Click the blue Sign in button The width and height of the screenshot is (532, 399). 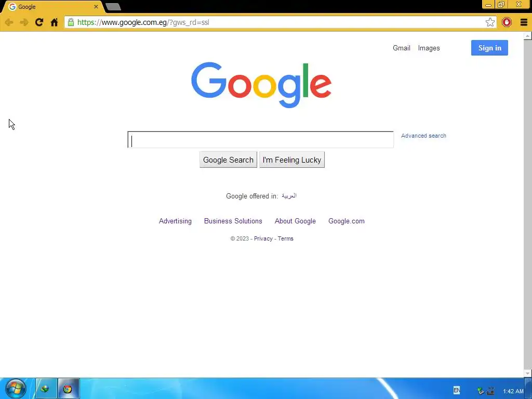click(489, 48)
